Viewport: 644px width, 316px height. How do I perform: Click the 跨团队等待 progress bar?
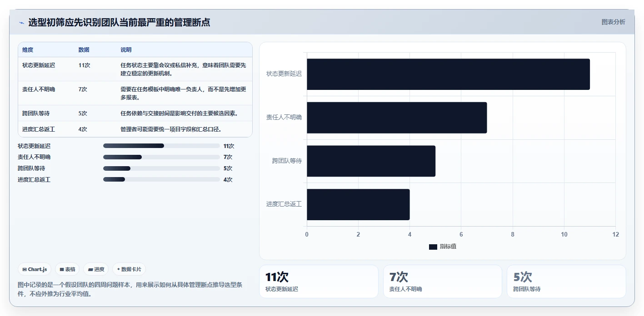tap(161, 168)
